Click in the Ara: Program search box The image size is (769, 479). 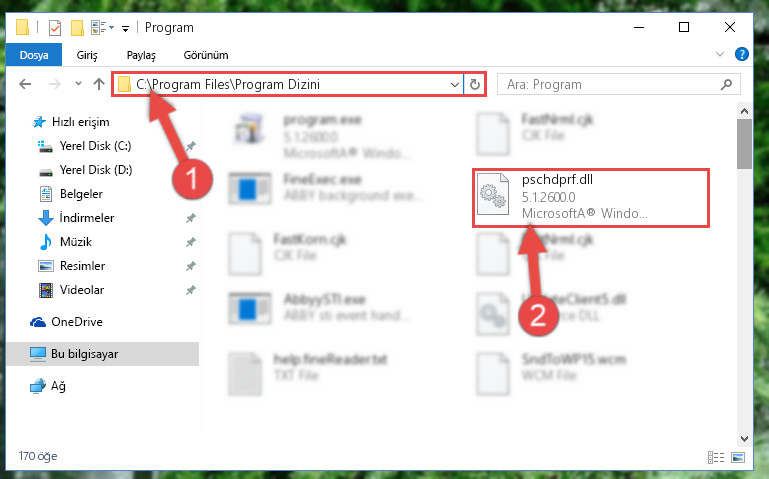click(609, 84)
